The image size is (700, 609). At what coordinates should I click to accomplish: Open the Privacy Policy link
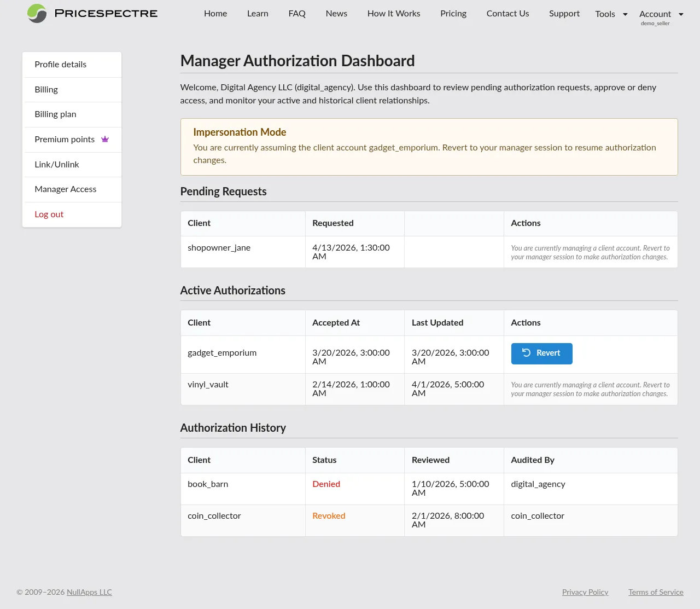coord(585,592)
